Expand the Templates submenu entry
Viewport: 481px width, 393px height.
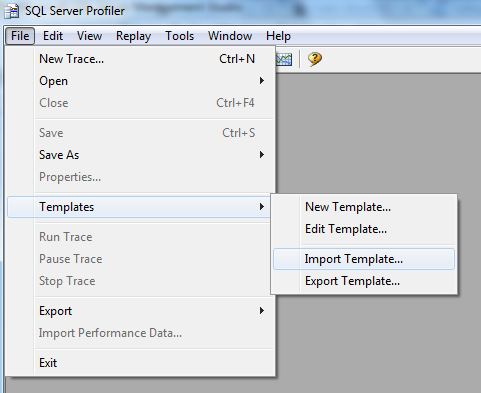(138, 207)
